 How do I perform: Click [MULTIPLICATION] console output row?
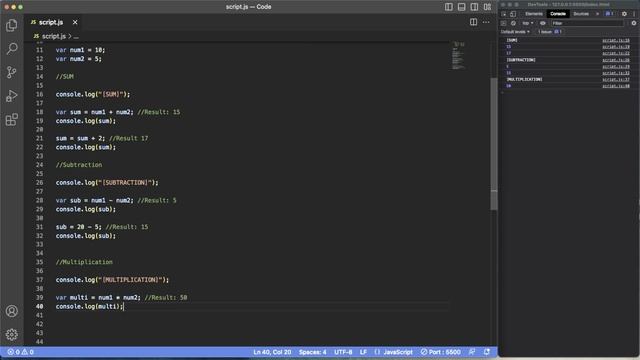(x=568, y=80)
